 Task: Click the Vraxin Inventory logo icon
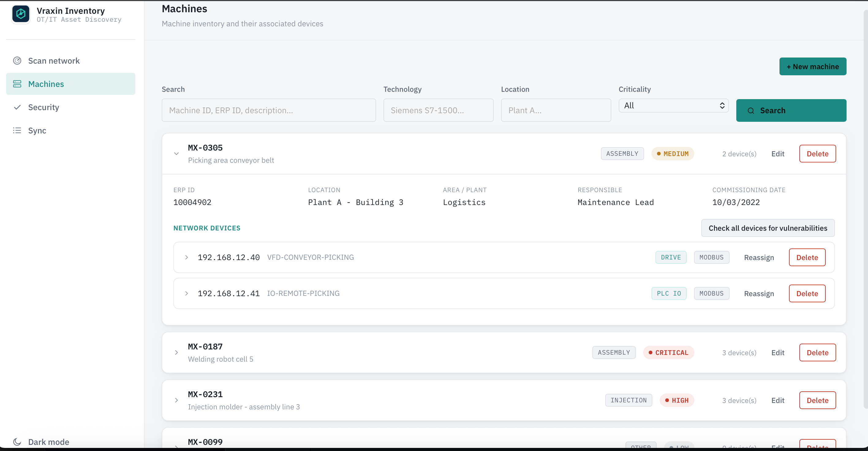coord(21,14)
